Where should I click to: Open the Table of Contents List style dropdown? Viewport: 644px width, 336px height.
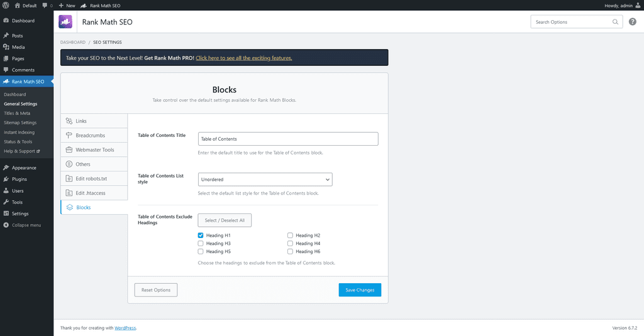265,179
